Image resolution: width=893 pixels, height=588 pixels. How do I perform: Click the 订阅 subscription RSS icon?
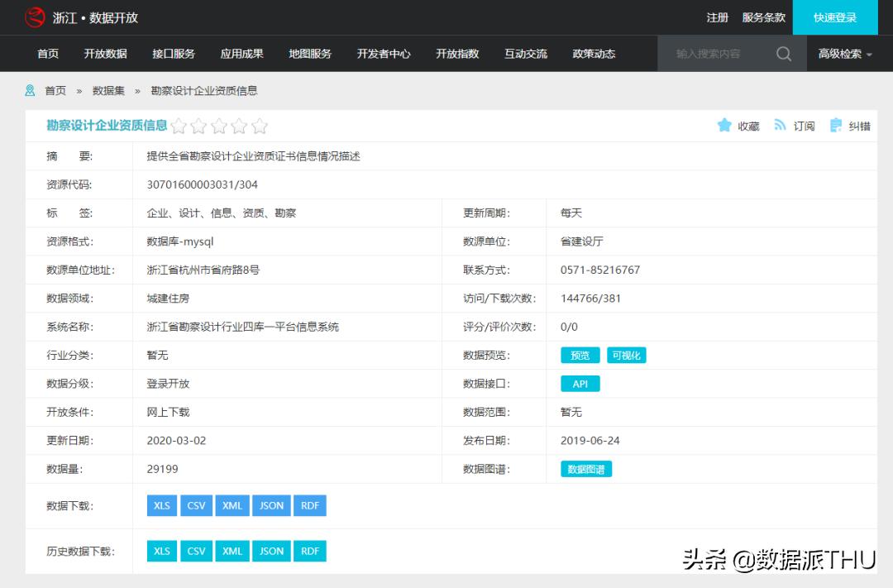click(780, 125)
